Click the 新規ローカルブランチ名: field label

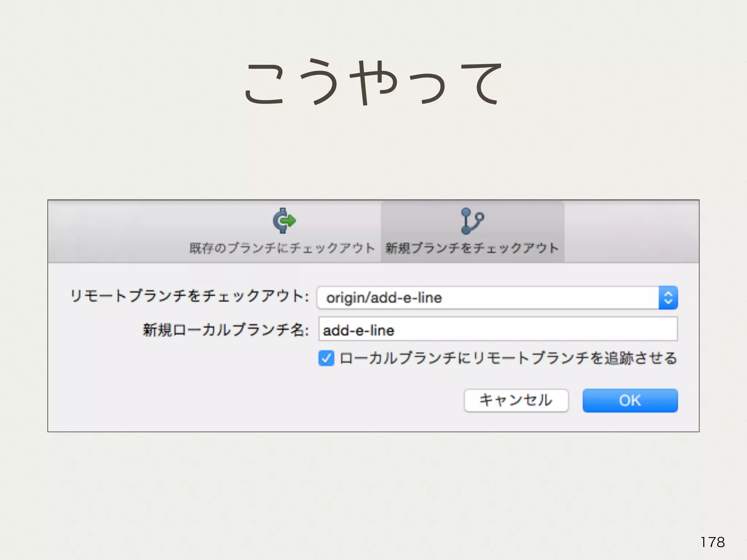pos(226,330)
